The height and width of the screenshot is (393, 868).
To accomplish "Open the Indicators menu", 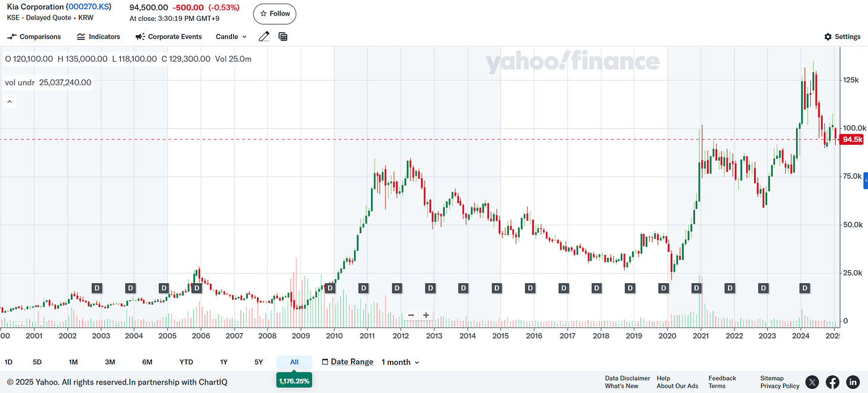I will click(x=98, y=36).
